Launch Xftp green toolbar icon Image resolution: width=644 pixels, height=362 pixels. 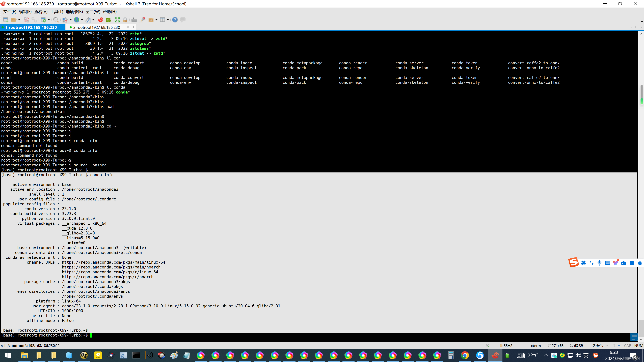109,20
